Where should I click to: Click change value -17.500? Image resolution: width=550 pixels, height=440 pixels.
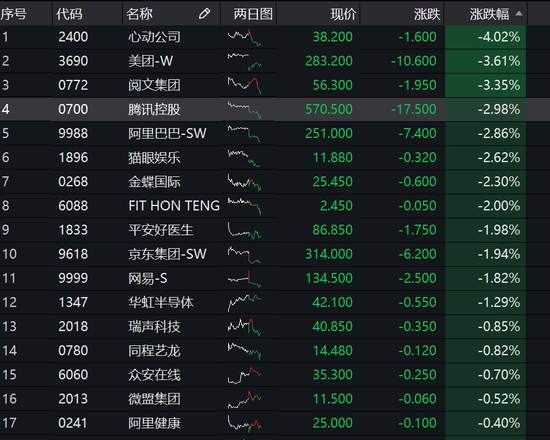[414, 109]
